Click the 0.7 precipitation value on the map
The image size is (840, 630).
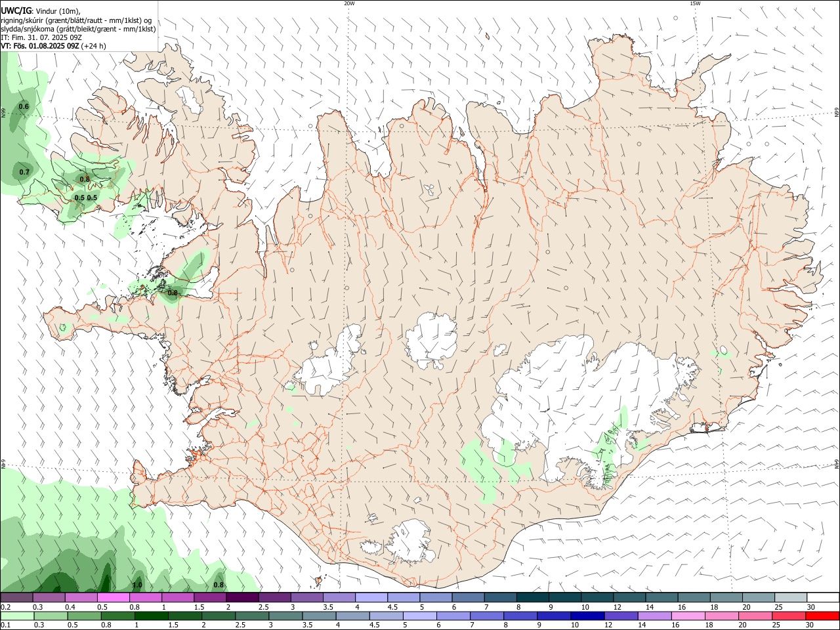tap(24, 172)
